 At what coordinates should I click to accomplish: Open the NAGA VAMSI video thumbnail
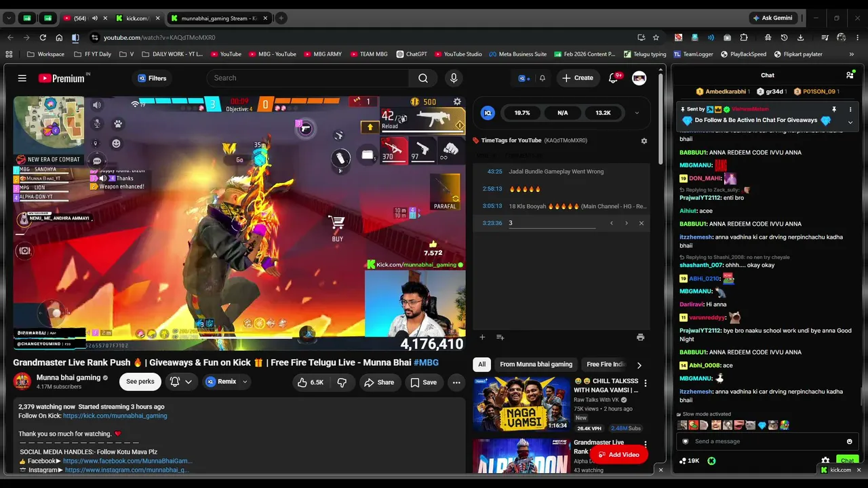(521, 404)
